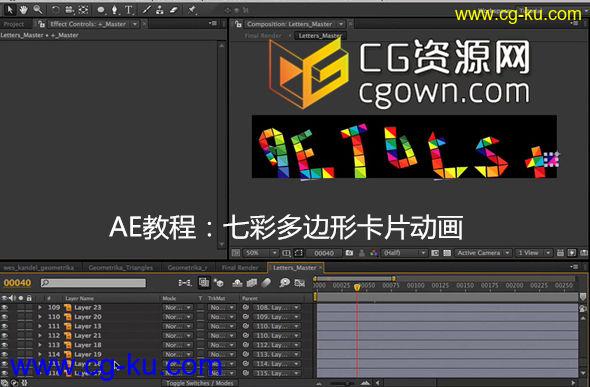Click the draft 3D icon in timeline

pos(219,282)
